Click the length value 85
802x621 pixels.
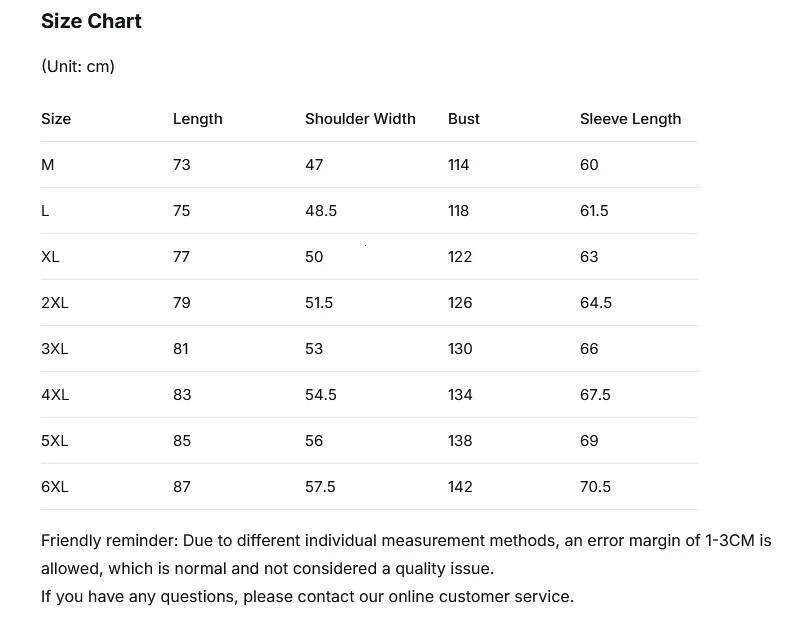(x=181, y=441)
